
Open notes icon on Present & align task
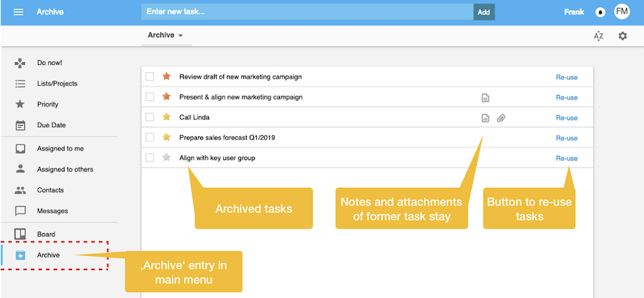click(485, 97)
